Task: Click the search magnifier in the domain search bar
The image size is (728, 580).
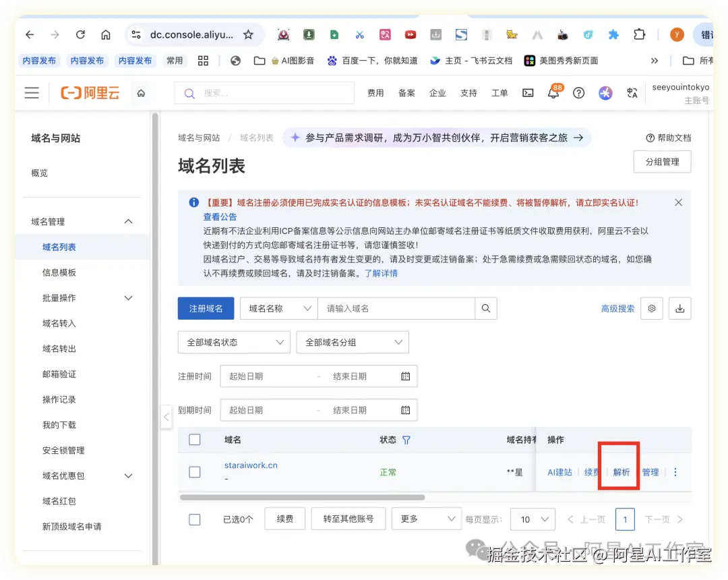Action: coord(486,308)
